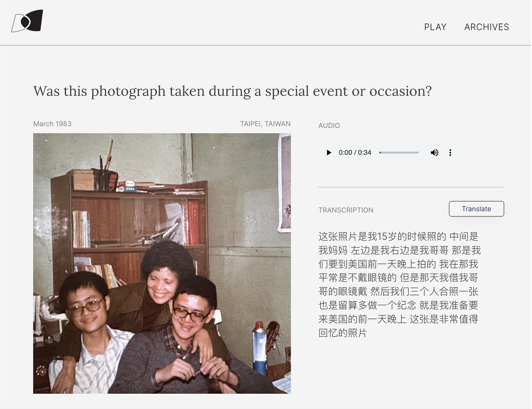Viewport: 532px width, 409px height.
Task: Select the March 1983 family photograph
Action: tap(162, 263)
